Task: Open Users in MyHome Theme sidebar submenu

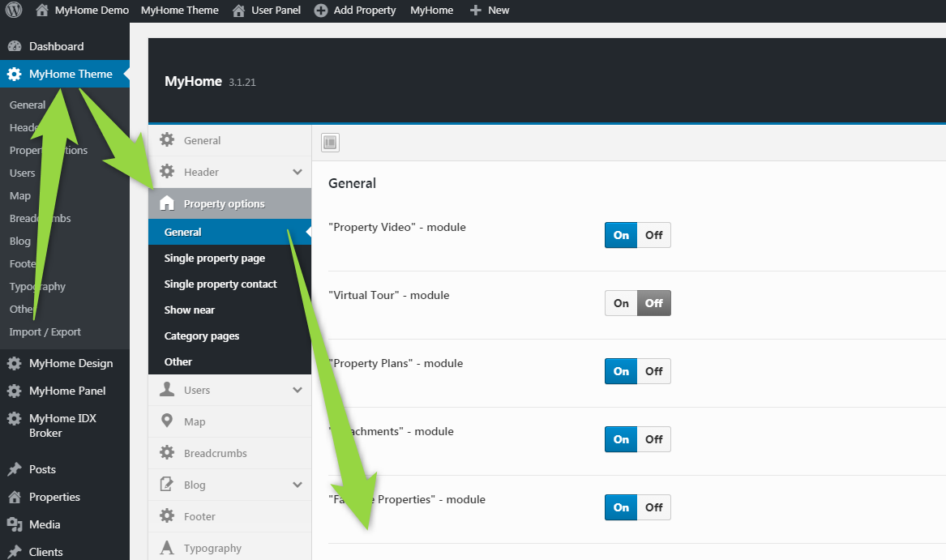Action: point(23,173)
